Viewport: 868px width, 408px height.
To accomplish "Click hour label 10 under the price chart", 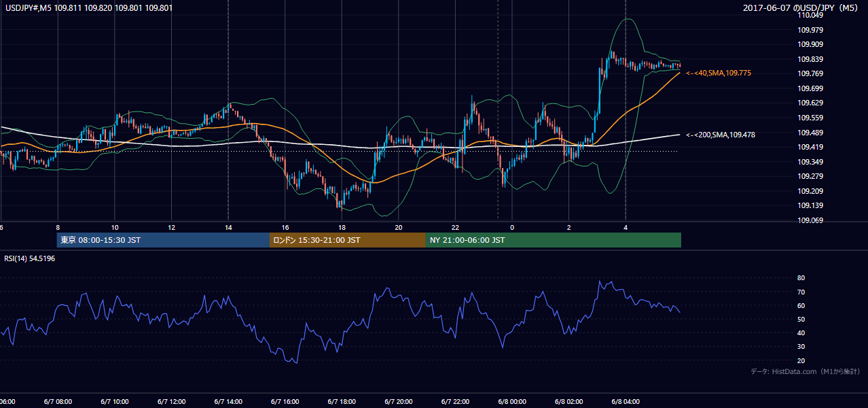I will (115, 227).
